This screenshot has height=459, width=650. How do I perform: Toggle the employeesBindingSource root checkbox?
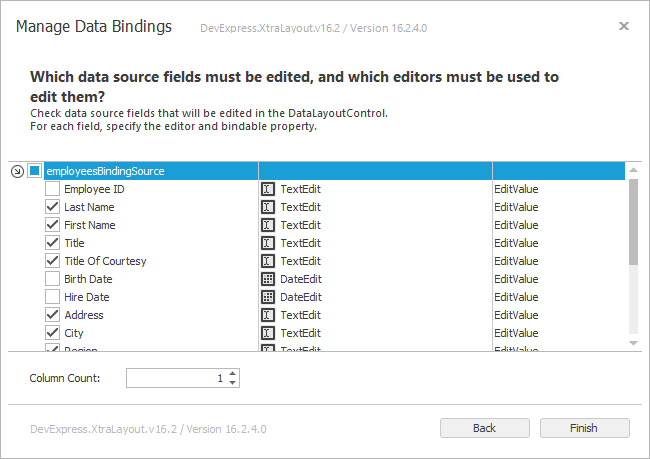click(x=34, y=171)
